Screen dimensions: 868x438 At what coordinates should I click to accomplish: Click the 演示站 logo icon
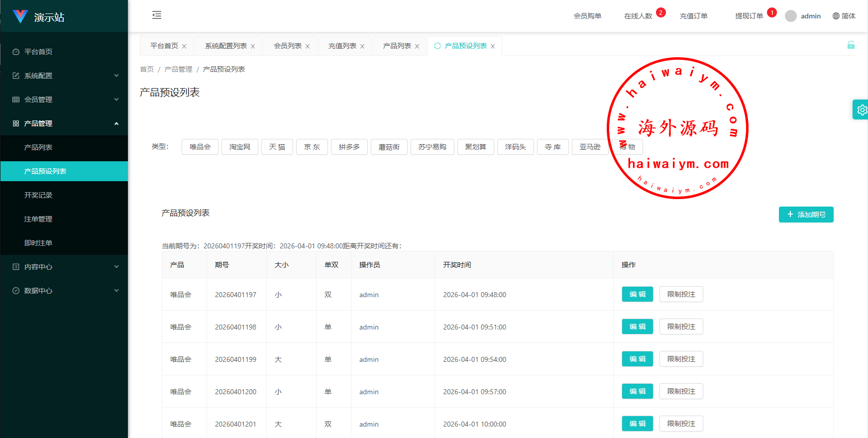[x=20, y=16]
